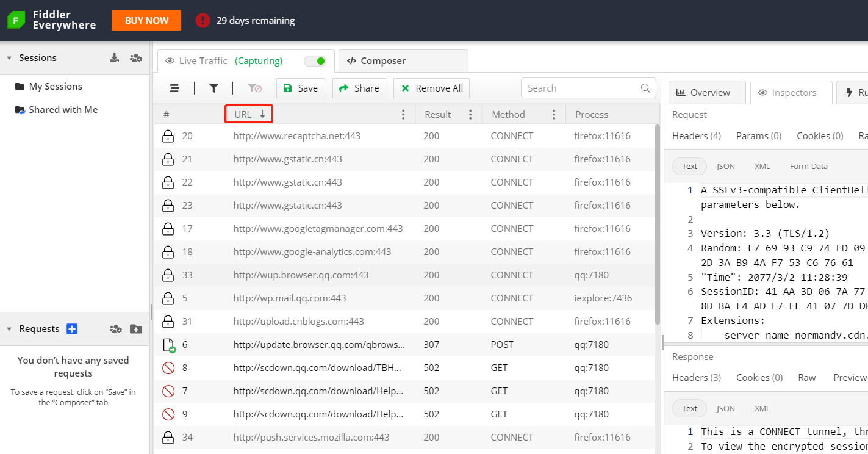This screenshot has height=454, width=868.
Task: Open the filter funnel icon
Action: [x=213, y=88]
